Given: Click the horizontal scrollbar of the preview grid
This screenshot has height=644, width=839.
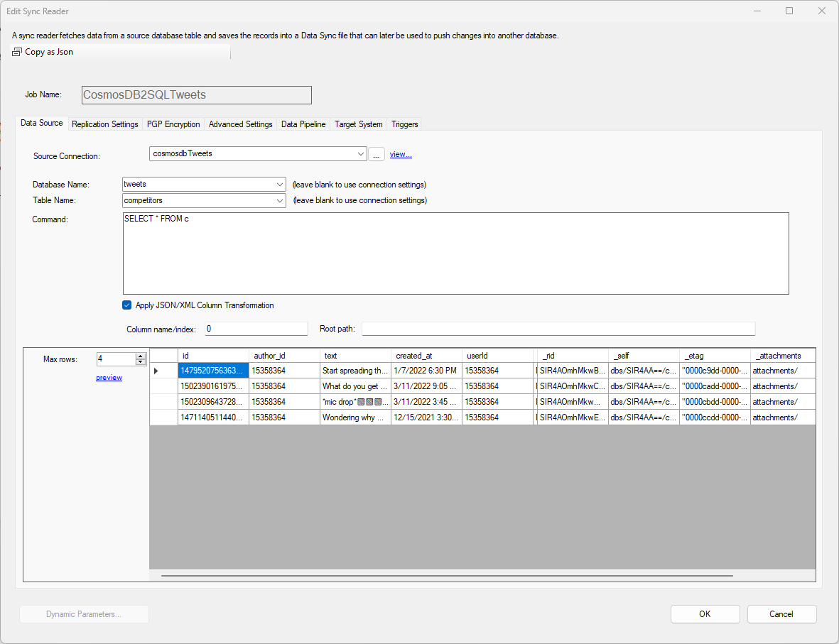Looking at the screenshot, I should [447, 576].
